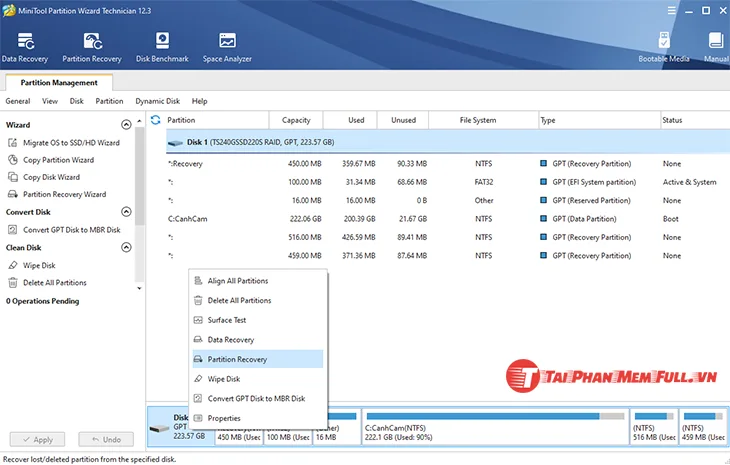The width and height of the screenshot is (730, 465).
Task: Select the 516 MB NTFS block in disk map
Action: [x=654, y=426]
